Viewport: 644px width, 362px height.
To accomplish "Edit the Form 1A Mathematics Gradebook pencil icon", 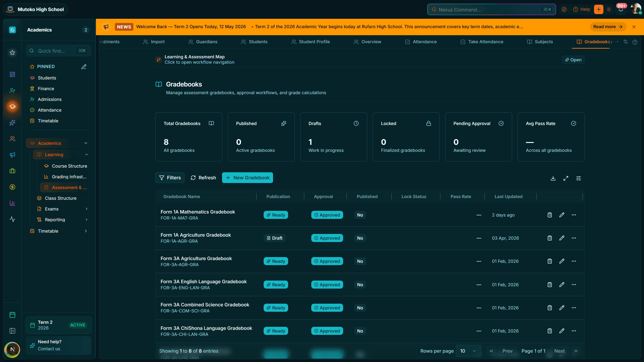I will pyautogui.click(x=562, y=215).
